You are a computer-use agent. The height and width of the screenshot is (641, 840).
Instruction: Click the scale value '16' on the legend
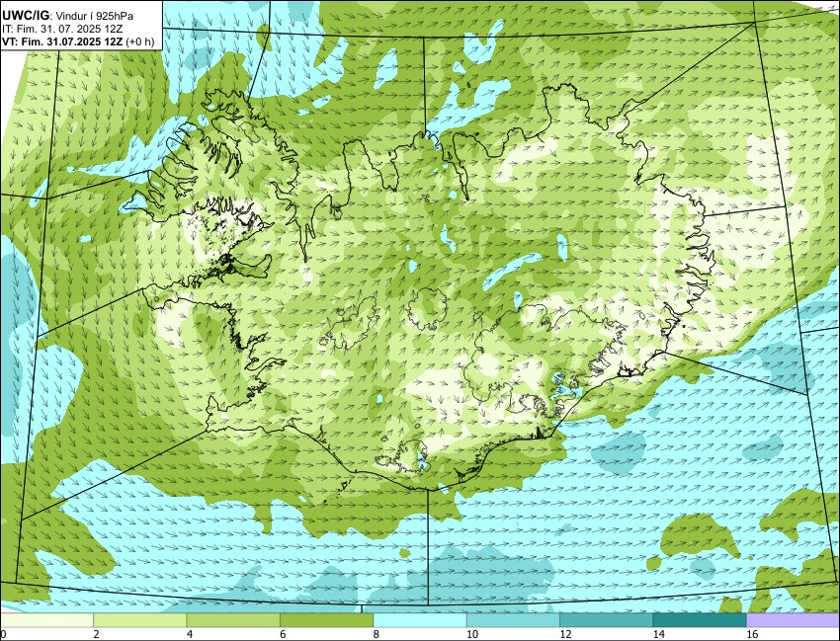752,634
